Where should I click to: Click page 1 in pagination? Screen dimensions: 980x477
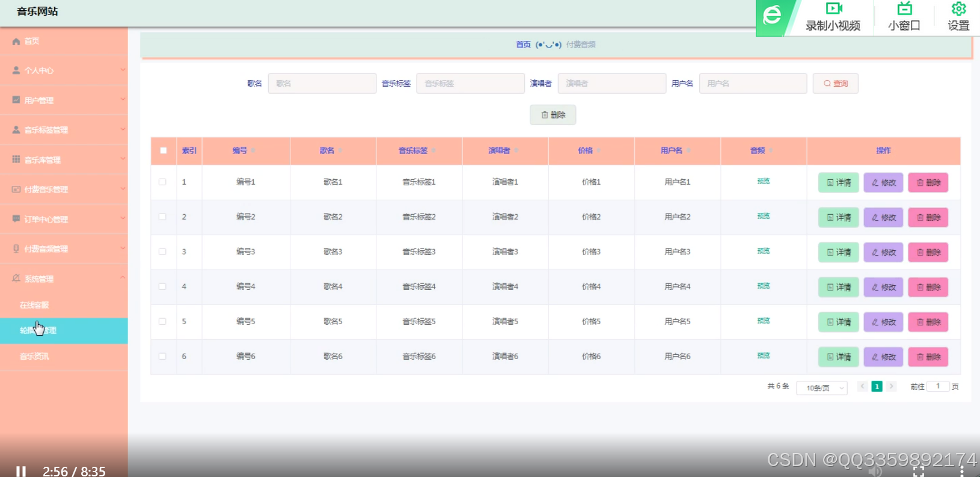pyautogui.click(x=877, y=386)
